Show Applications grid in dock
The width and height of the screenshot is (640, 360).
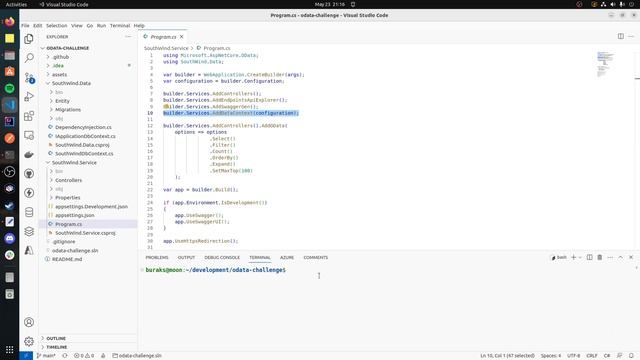9,349
